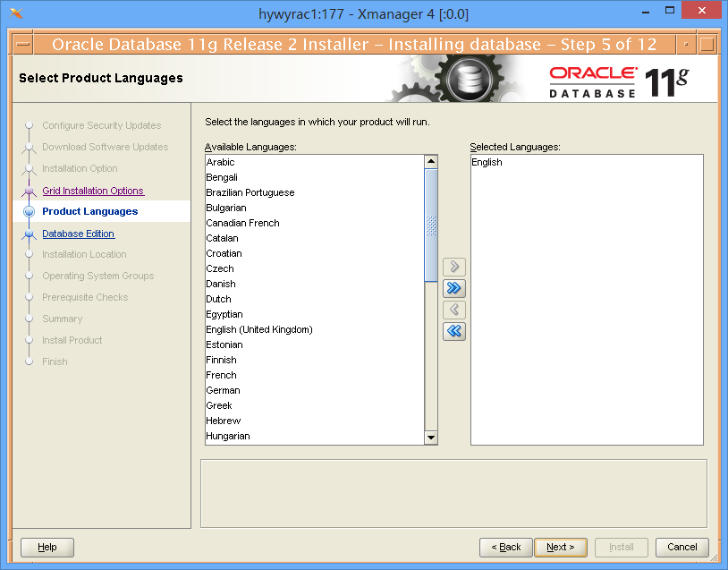The height and width of the screenshot is (570, 728).
Task: Select Hebrew in Available Languages
Action: pos(315,421)
